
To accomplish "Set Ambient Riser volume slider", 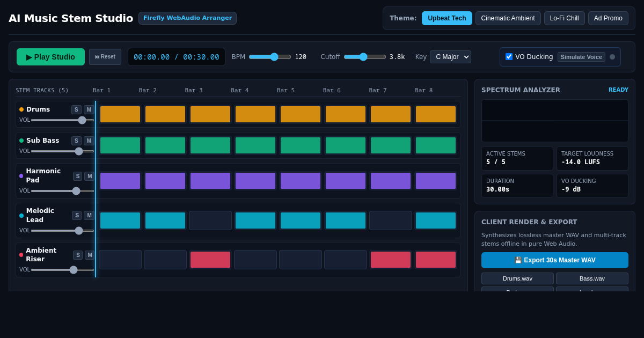I will pyautogui.click(x=62, y=270).
